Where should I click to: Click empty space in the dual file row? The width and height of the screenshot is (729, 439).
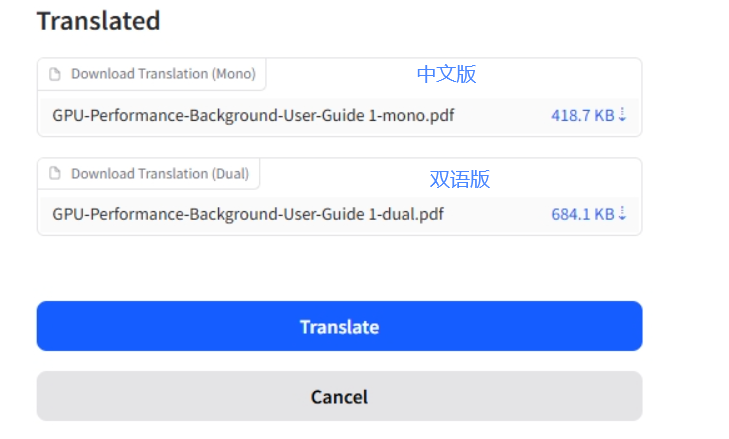pos(500,214)
